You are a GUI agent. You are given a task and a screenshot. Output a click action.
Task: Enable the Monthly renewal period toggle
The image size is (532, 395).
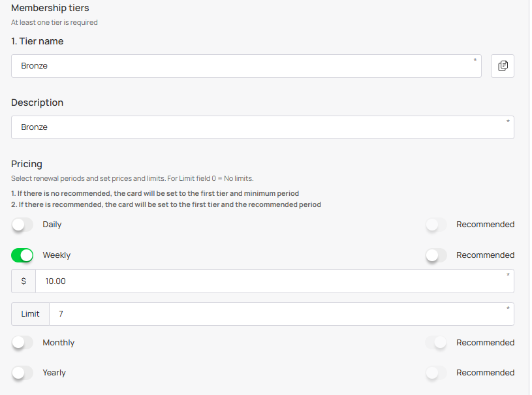pyautogui.click(x=22, y=343)
